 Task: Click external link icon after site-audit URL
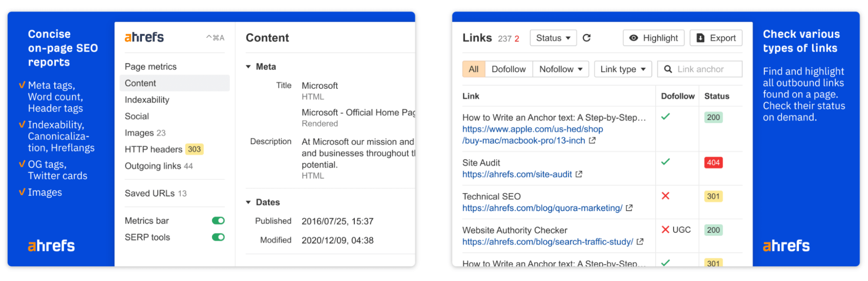point(579,174)
